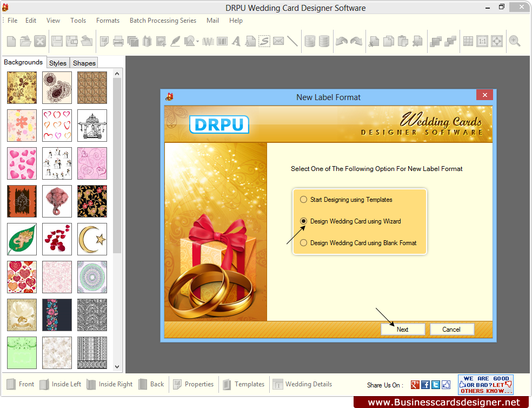Click backgrounds list scroll down arrow
The height and width of the screenshot is (408, 532).
click(x=117, y=366)
